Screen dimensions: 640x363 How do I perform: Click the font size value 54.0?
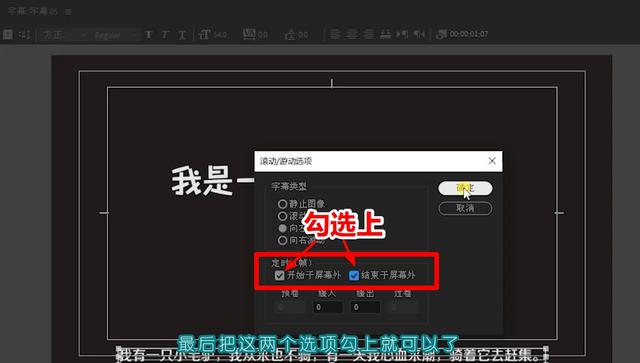coord(220,35)
